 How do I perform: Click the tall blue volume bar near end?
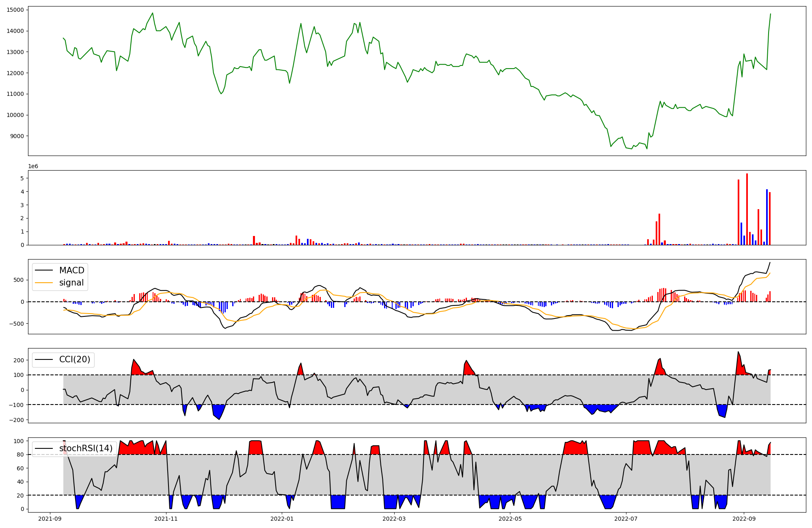(767, 217)
